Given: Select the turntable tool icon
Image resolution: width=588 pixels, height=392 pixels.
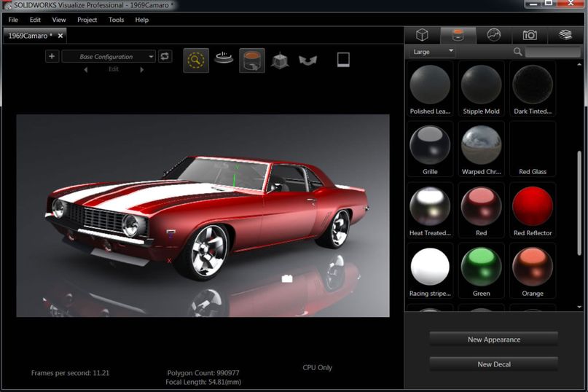Looking at the screenshot, I should point(224,59).
